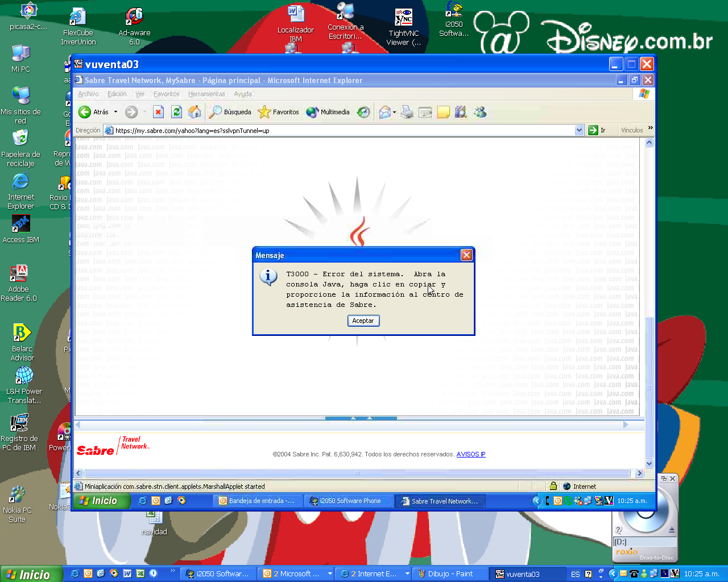Click Aceptar in the Mensaje dialog
Viewport: 728px width, 582px height.
point(363,321)
